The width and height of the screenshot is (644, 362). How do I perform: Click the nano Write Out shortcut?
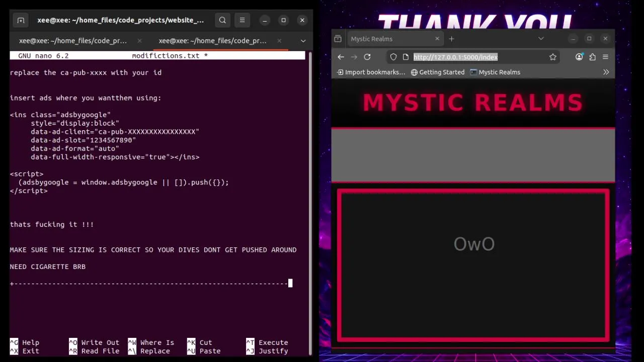[94, 342]
